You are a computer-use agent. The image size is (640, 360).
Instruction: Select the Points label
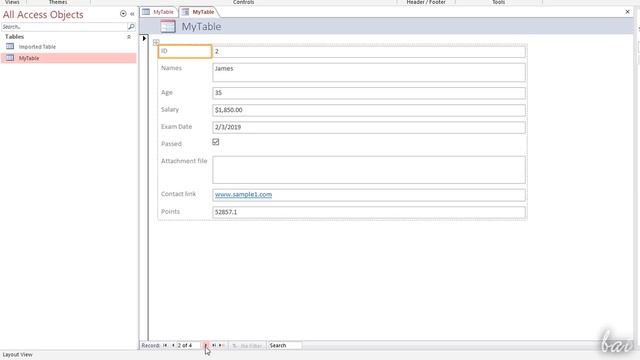(x=170, y=211)
